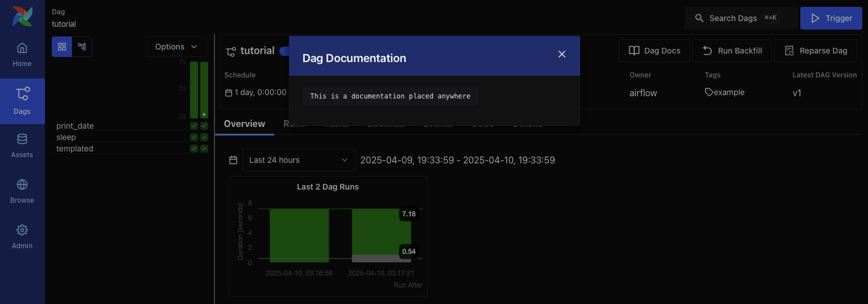Open the Assets page from sidebar
Viewport: 868px width, 304px height.
point(22,146)
